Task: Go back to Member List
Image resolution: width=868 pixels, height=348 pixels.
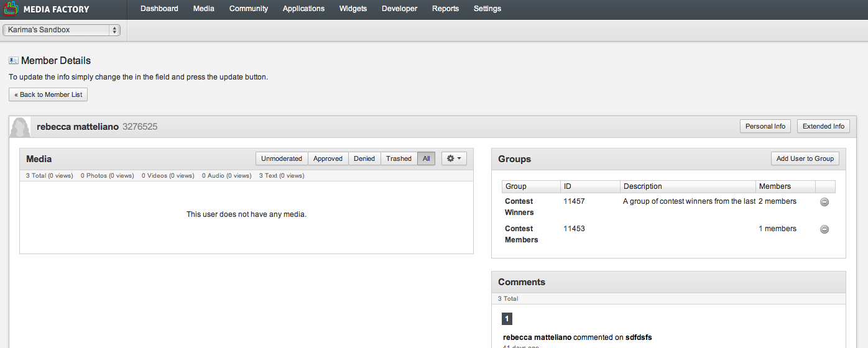Action: [x=48, y=94]
